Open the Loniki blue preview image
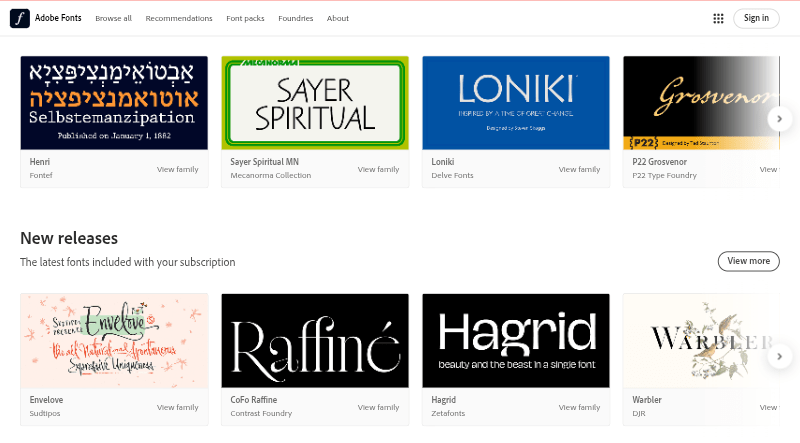 (516, 103)
